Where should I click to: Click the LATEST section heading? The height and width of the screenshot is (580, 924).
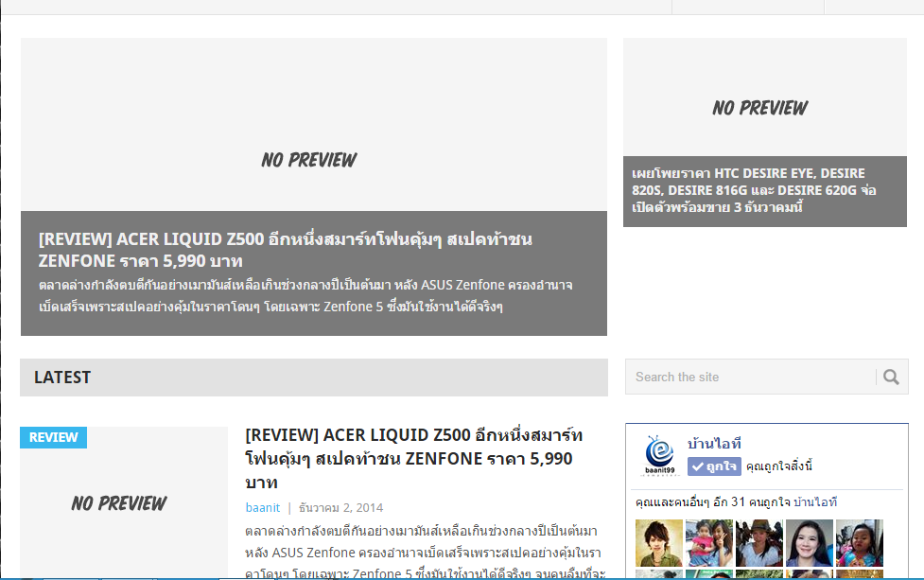(x=62, y=378)
